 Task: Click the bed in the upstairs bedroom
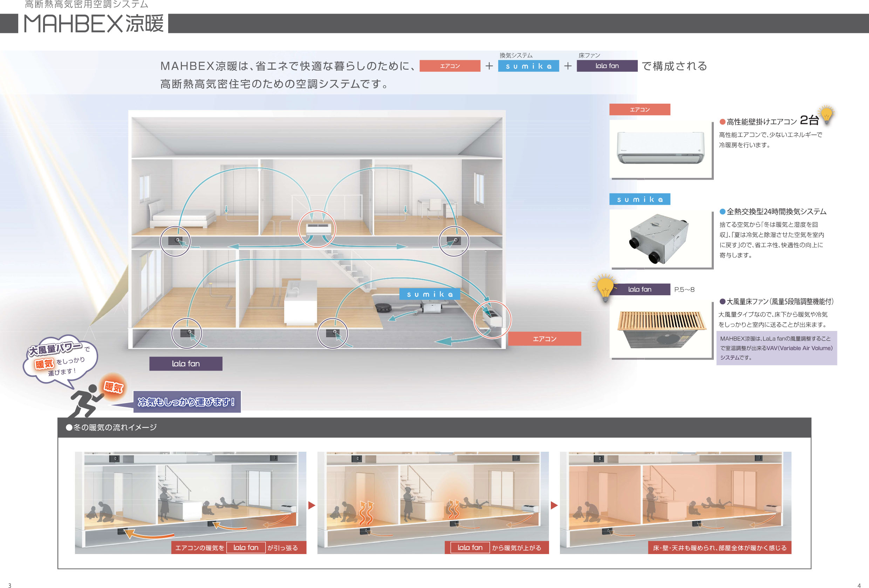click(x=182, y=214)
